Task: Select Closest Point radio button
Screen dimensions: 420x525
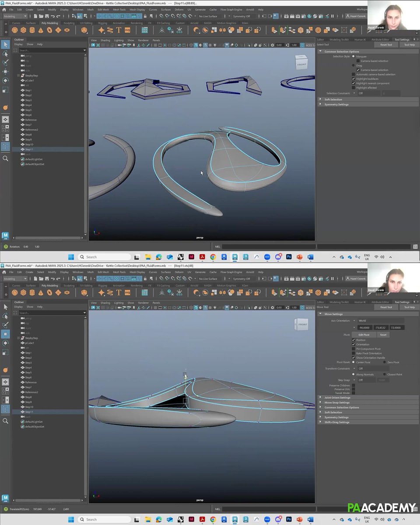Action: pyautogui.click(x=385, y=374)
